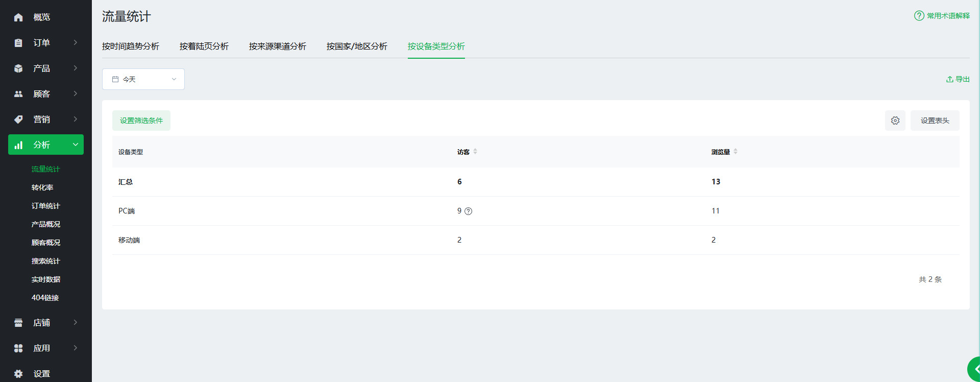Viewport: 980px width, 382px height.
Task: Switch to 按国家/地区分析 tab
Action: click(357, 46)
